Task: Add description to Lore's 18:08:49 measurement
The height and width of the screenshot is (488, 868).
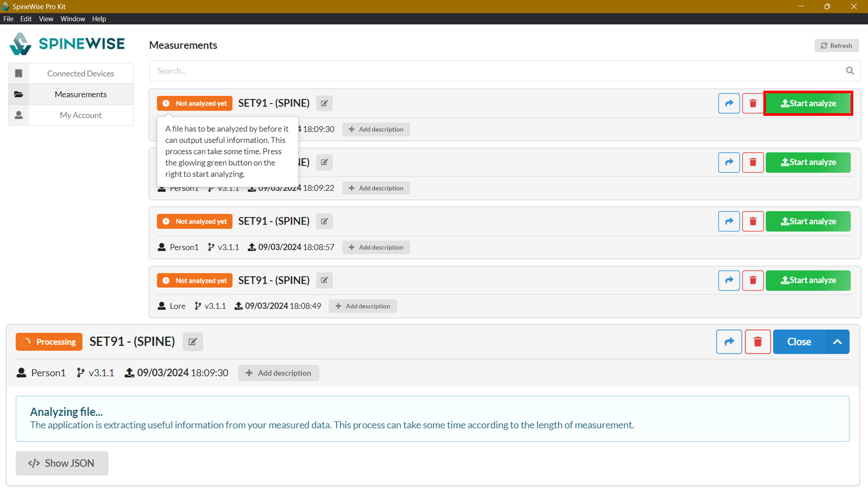Action: tap(363, 306)
